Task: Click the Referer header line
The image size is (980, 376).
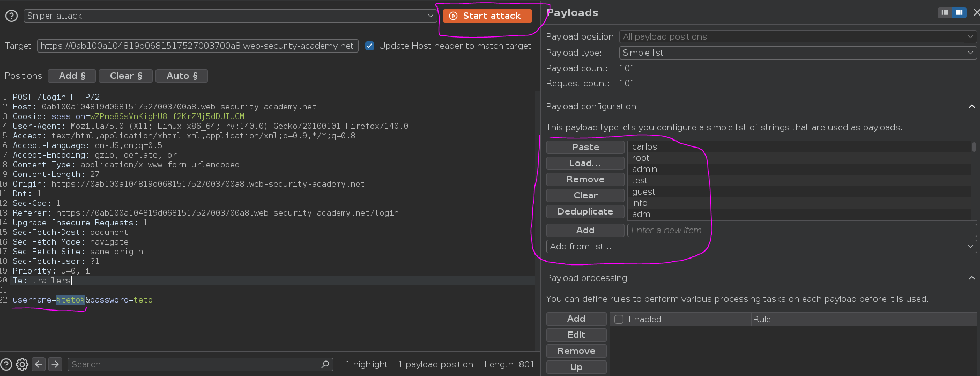Action: 206,213
